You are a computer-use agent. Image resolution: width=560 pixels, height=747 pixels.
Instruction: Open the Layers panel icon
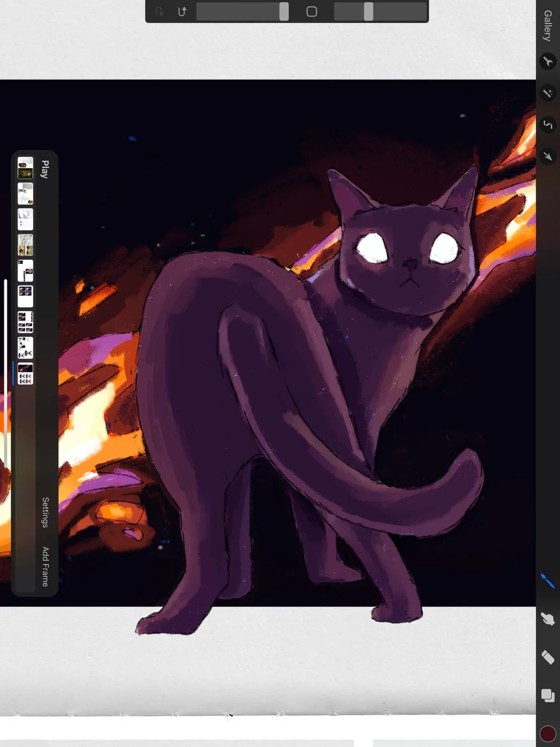[x=548, y=695]
